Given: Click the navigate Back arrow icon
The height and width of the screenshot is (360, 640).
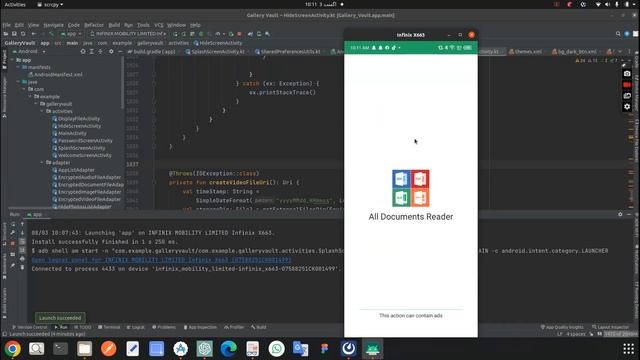Looking at the screenshot, I should [34, 34].
